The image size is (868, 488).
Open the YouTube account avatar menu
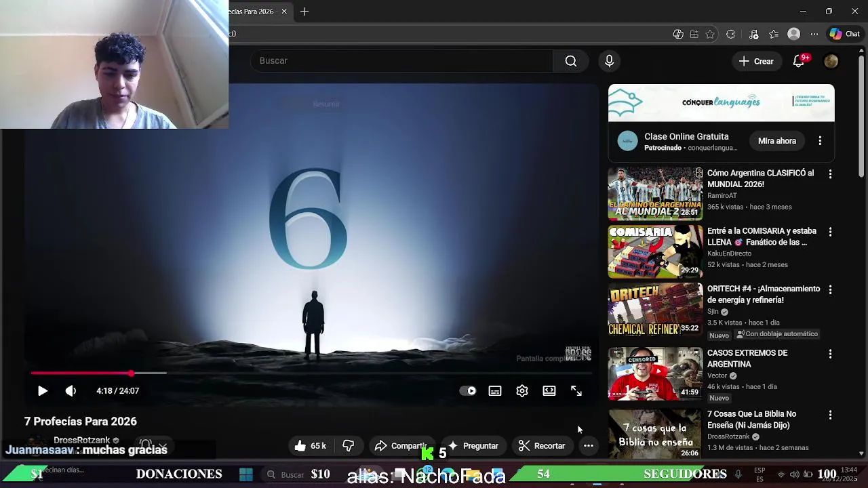point(831,61)
